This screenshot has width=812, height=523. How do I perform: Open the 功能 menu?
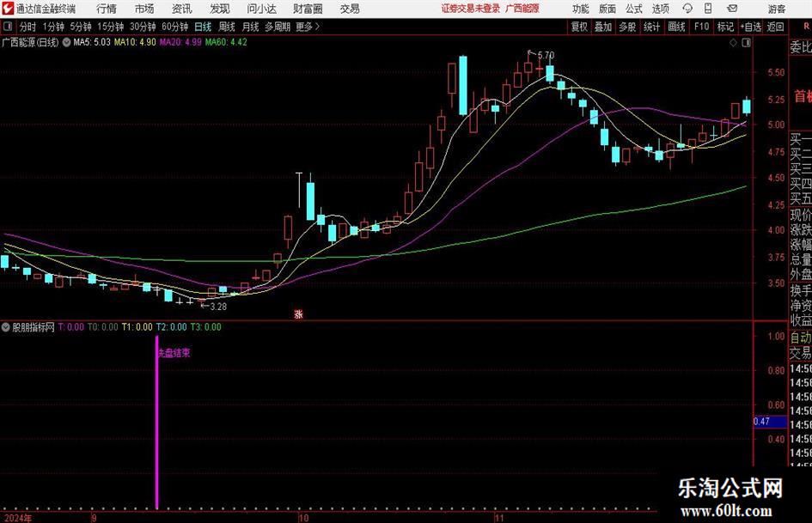point(581,9)
